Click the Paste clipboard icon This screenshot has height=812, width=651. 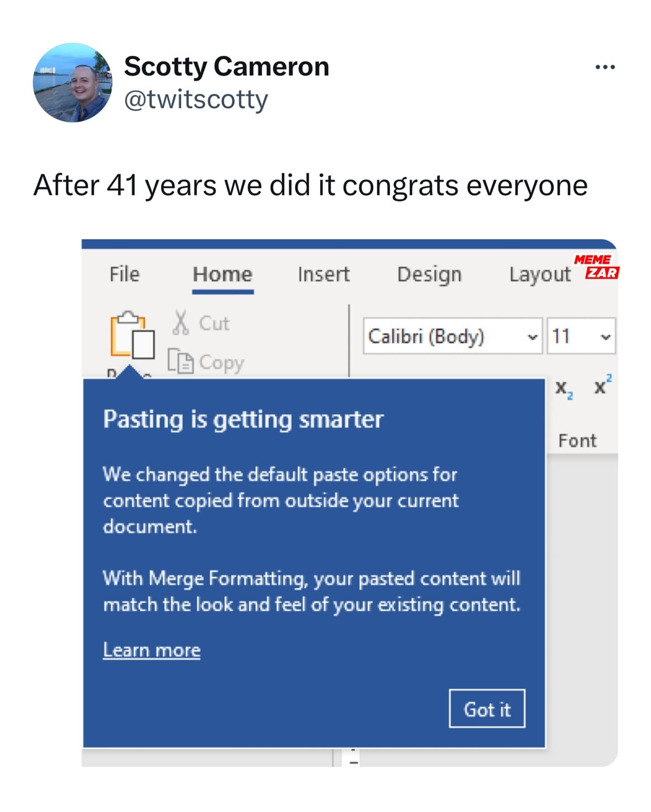(x=132, y=335)
